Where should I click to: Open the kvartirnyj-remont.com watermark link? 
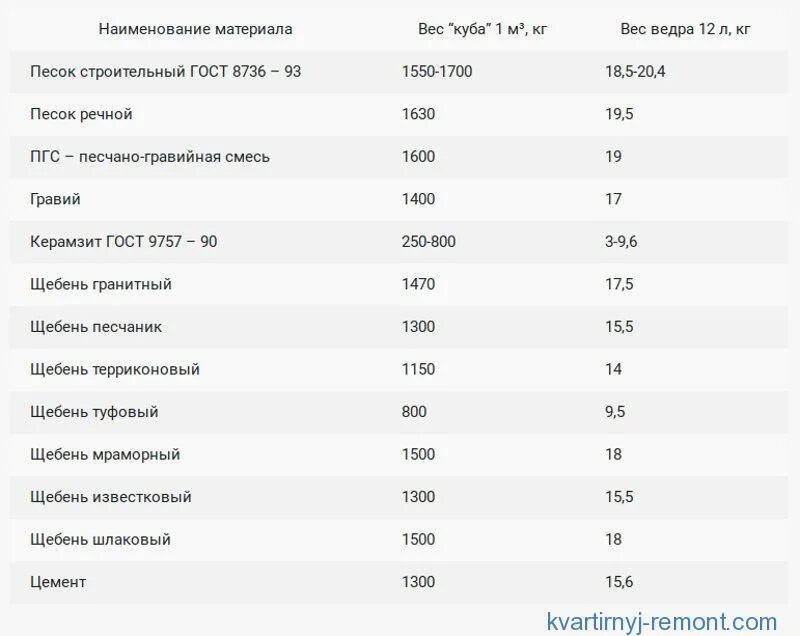662,622
